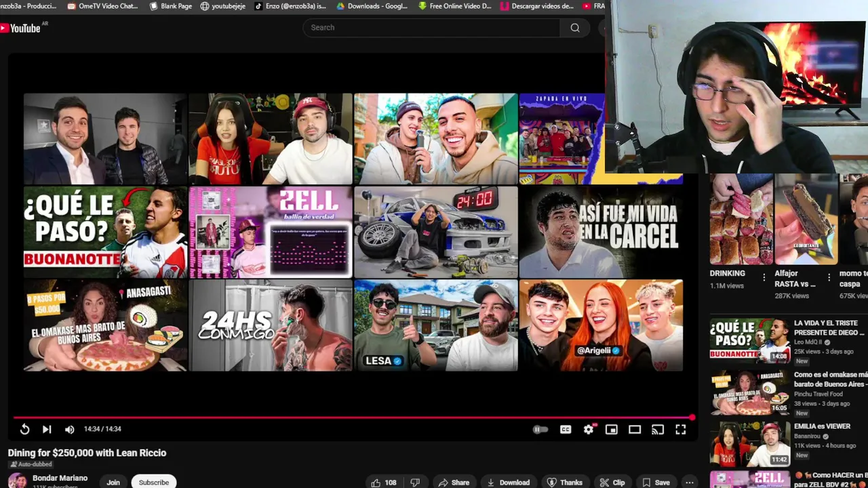Subscribe to Bondar Mariano channel
The image size is (868, 488).
click(154, 482)
